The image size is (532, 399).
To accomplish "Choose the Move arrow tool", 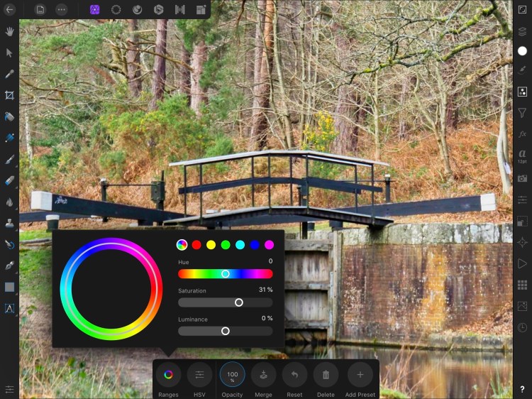I will point(9,53).
